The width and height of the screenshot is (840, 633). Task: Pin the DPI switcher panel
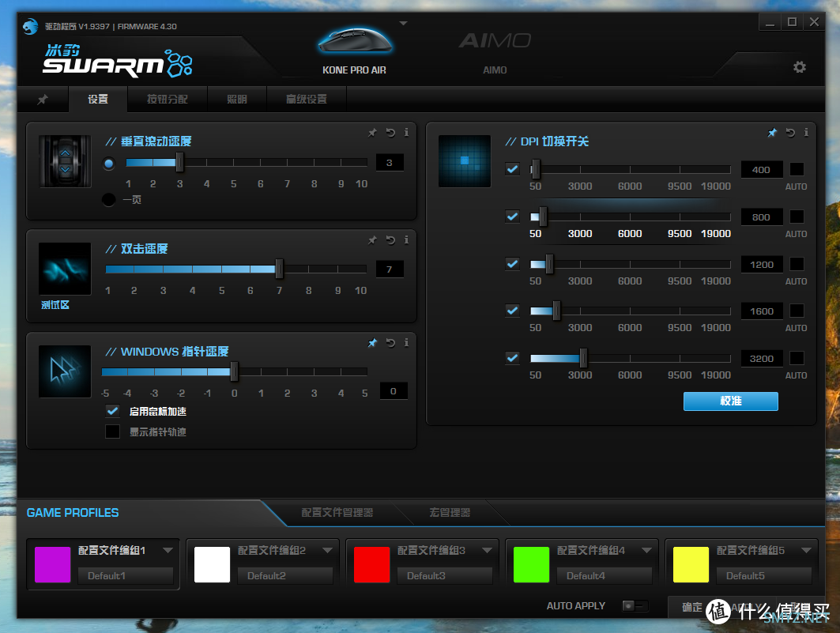tap(772, 132)
